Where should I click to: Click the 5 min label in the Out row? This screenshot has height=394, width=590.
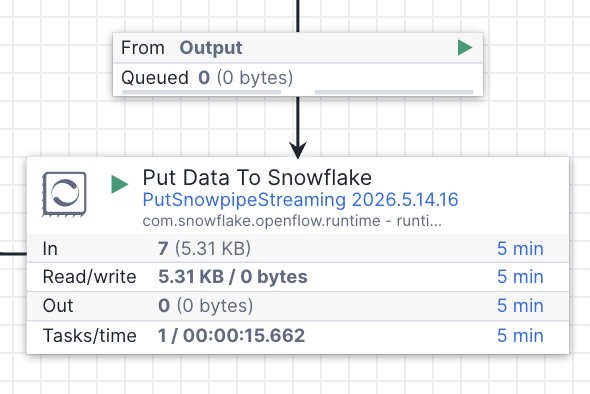point(520,306)
